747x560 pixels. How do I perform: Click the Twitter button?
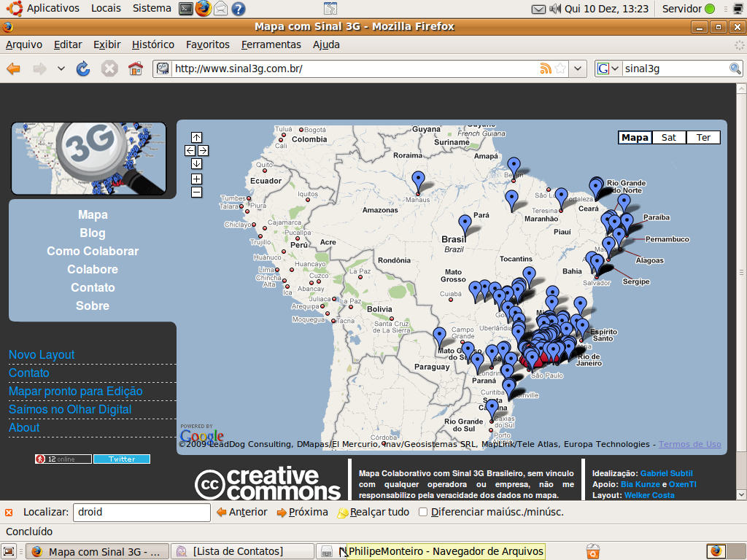[122, 459]
